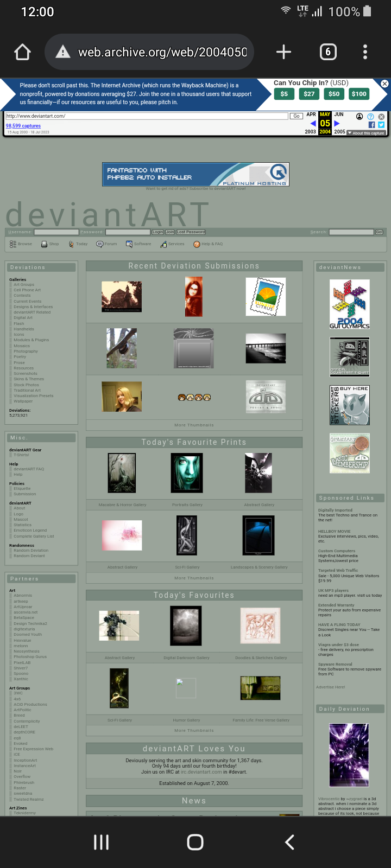Donate $5 to Internet Archive
391x868 pixels.
284,94
